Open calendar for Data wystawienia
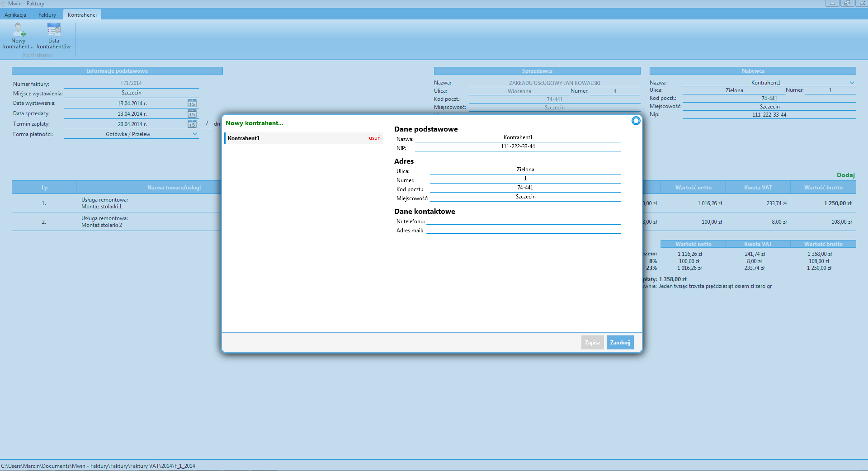The height and width of the screenshot is (471, 868). (x=192, y=104)
